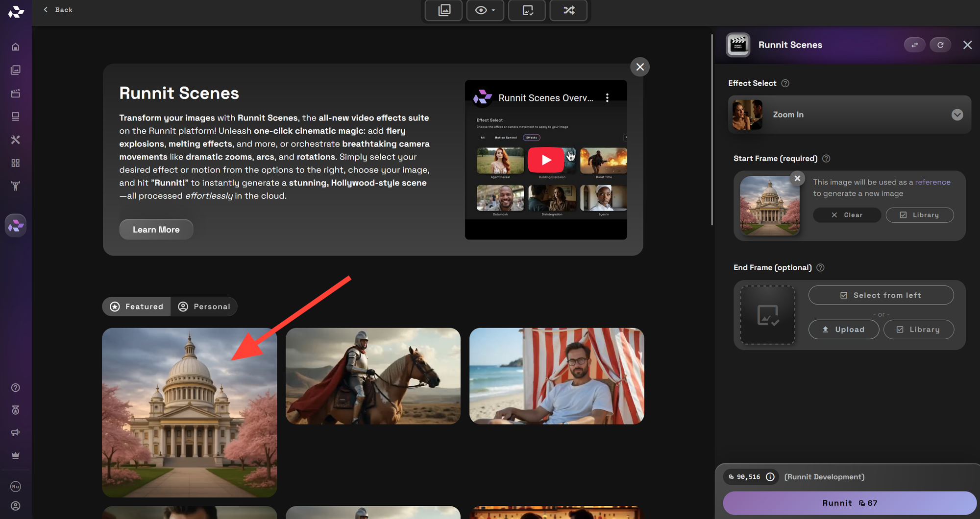Open the Start Frame help icon
Image resolution: width=980 pixels, height=519 pixels.
(x=826, y=159)
